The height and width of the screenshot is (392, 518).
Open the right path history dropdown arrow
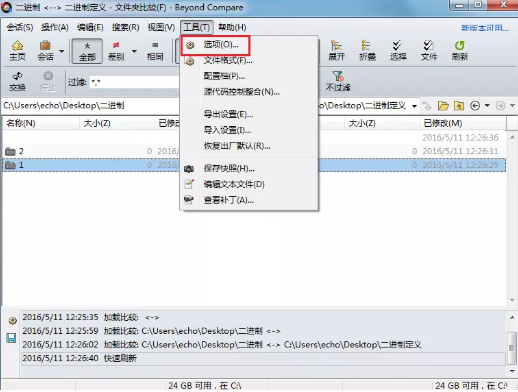414,106
